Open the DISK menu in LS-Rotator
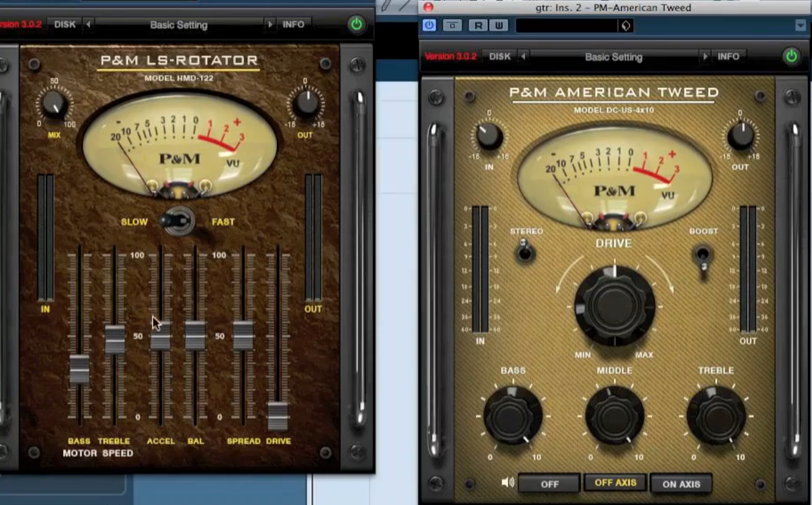 (65, 25)
